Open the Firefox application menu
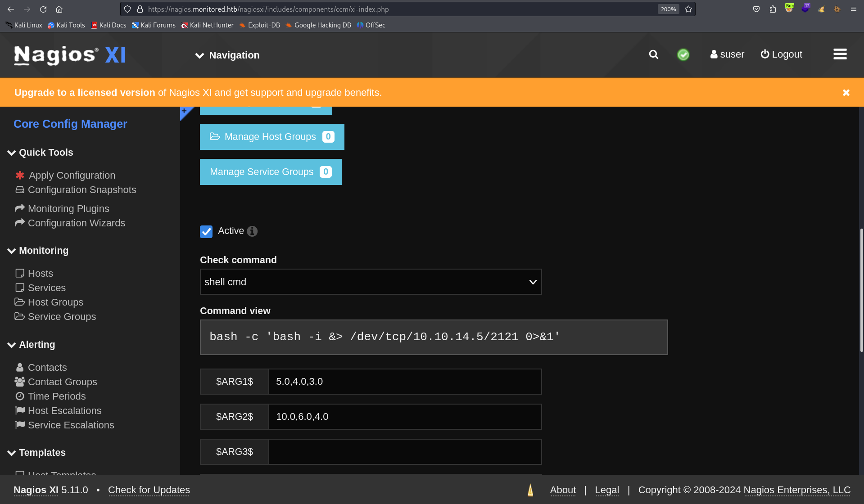The image size is (864, 504). click(x=853, y=9)
